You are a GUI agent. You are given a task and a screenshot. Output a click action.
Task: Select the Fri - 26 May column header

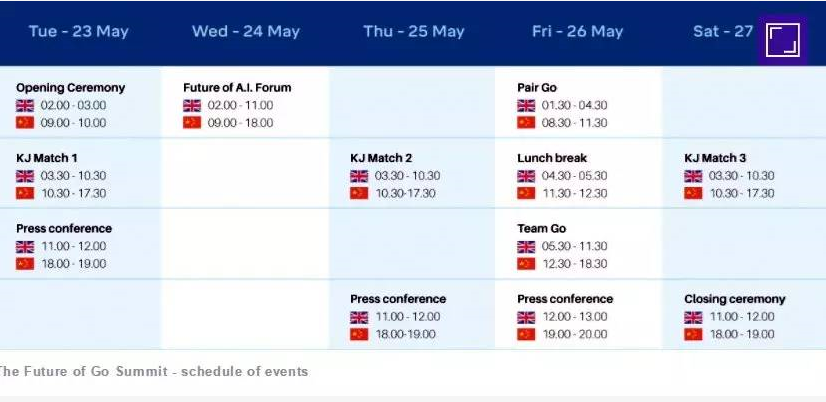point(577,31)
